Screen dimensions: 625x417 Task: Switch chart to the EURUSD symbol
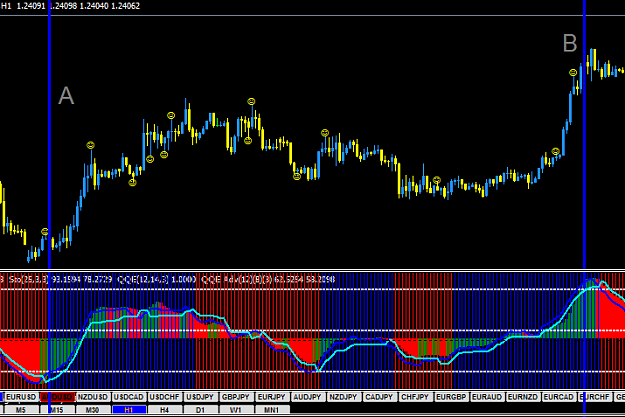(x=22, y=397)
